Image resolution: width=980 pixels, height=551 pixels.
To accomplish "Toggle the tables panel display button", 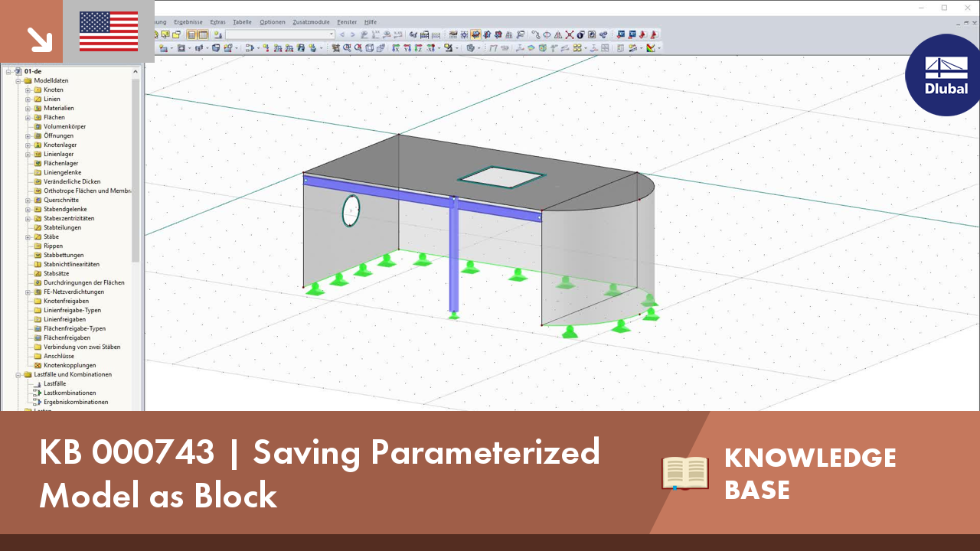I will tap(201, 35).
